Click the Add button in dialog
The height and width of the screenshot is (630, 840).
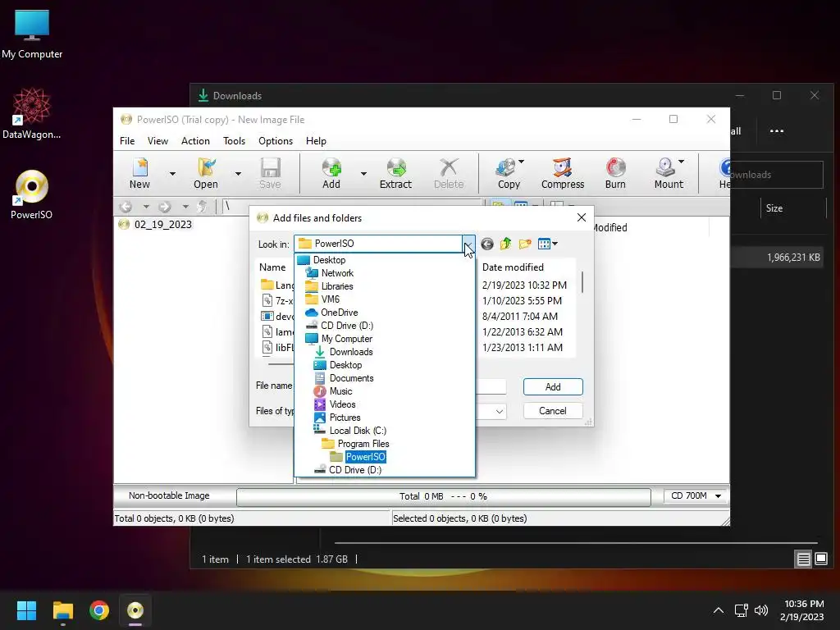click(553, 387)
